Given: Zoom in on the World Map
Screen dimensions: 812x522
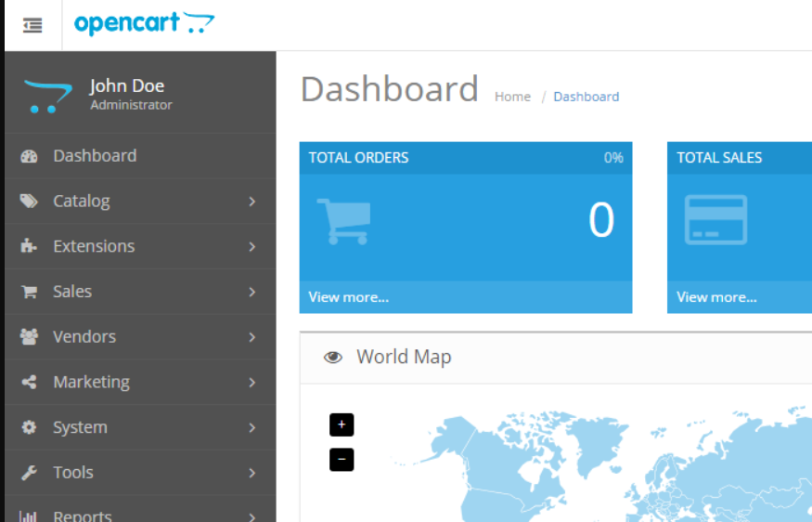Looking at the screenshot, I should (x=342, y=424).
